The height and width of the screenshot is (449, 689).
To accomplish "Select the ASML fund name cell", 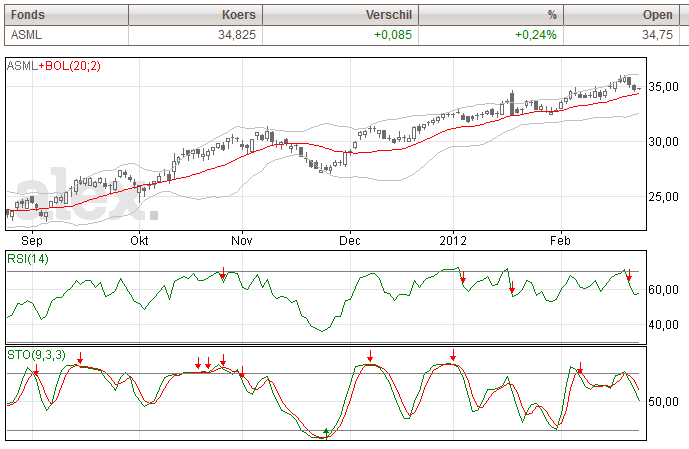I will click(66, 35).
